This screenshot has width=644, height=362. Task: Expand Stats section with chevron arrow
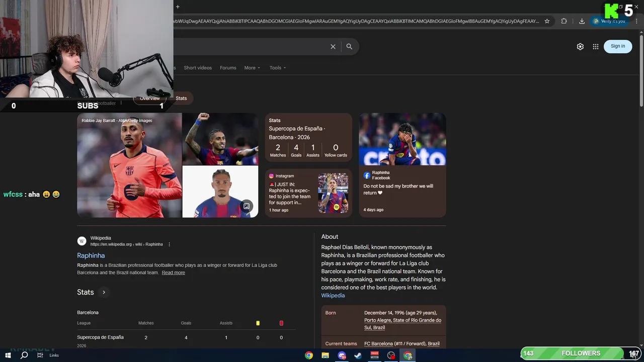pyautogui.click(x=104, y=292)
